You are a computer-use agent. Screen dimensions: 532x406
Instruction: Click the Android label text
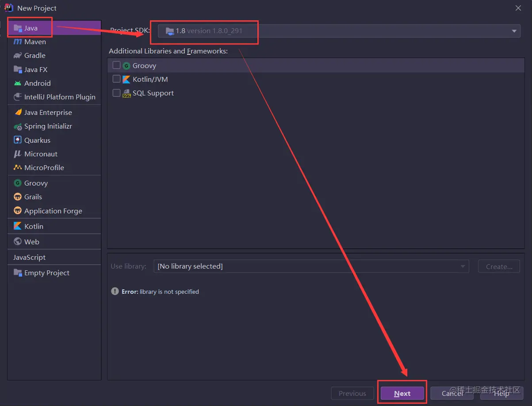tap(38, 83)
